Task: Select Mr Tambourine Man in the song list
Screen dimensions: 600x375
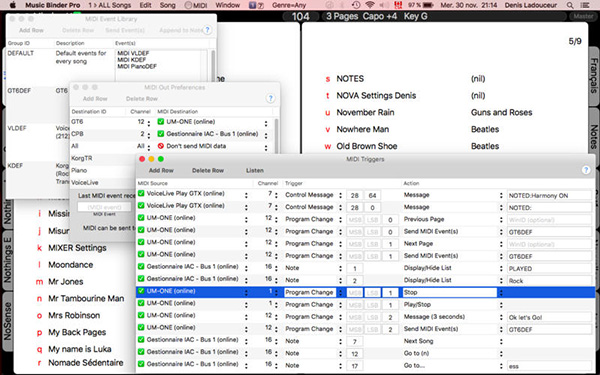Action: 86,298
